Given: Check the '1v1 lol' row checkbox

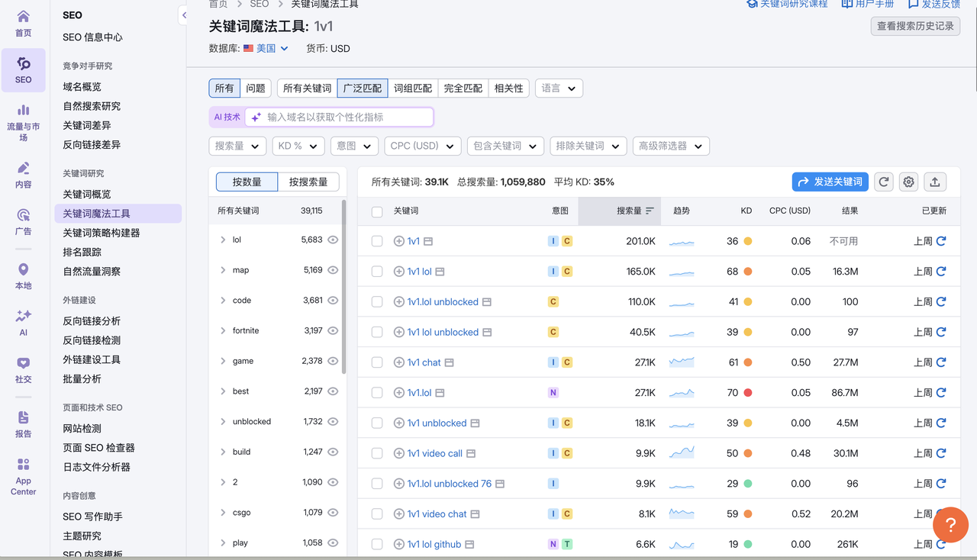Looking at the screenshot, I should point(377,272).
